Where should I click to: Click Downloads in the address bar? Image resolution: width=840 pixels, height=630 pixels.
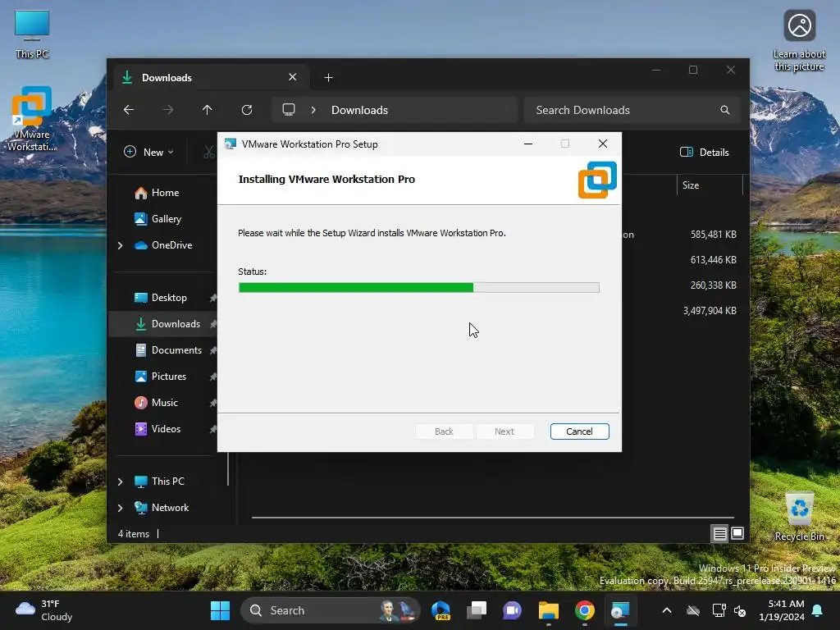pos(359,110)
